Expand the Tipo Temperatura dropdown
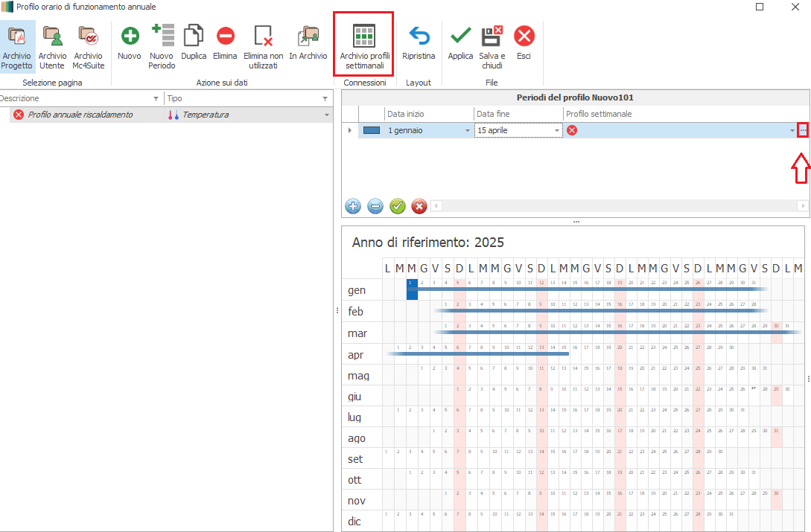Image resolution: width=811 pixels, height=532 pixels. pyautogui.click(x=326, y=115)
